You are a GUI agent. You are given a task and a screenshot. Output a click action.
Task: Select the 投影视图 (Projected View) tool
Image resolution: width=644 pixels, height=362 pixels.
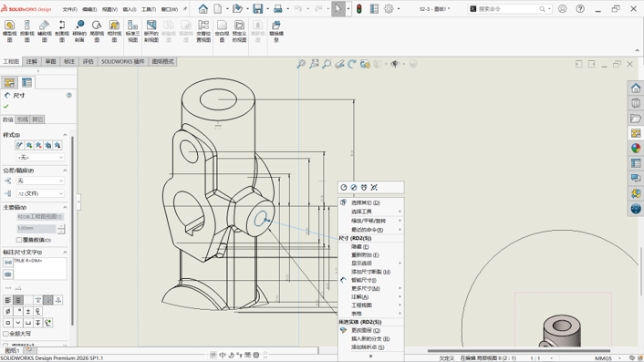coord(27,31)
